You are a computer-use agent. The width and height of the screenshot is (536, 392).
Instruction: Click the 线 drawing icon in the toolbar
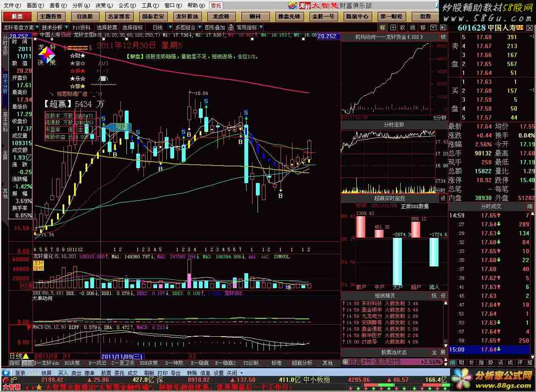click(x=413, y=28)
